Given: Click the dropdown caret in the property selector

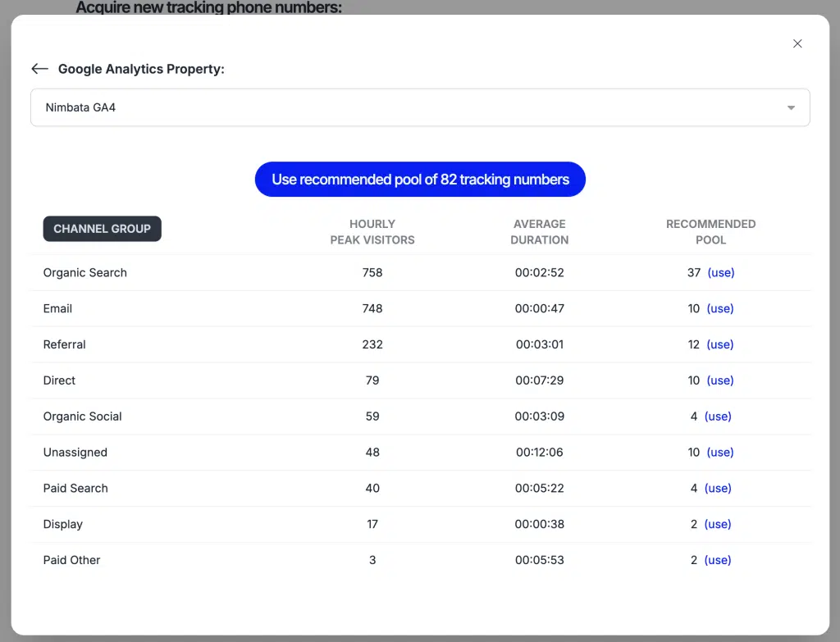Looking at the screenshot, I should [791, 107].
